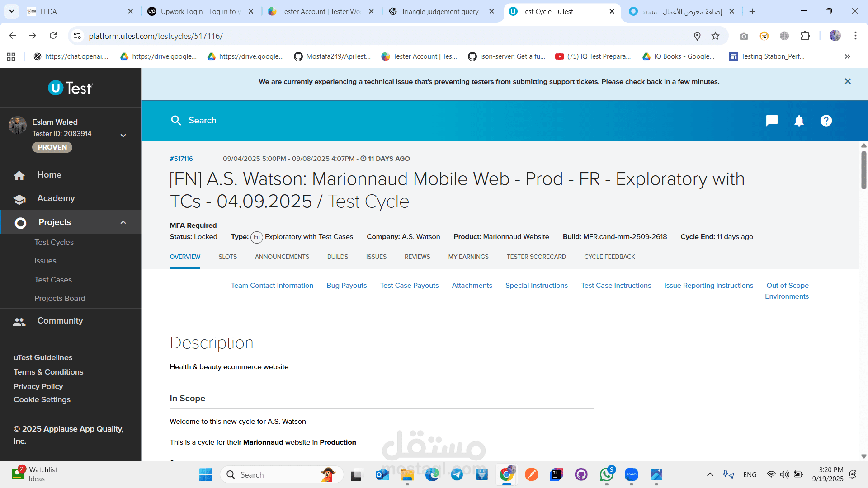This screenshot has width=868, height=488.
Task: Switch to the ISSUES tab
Action: (376, 257)
